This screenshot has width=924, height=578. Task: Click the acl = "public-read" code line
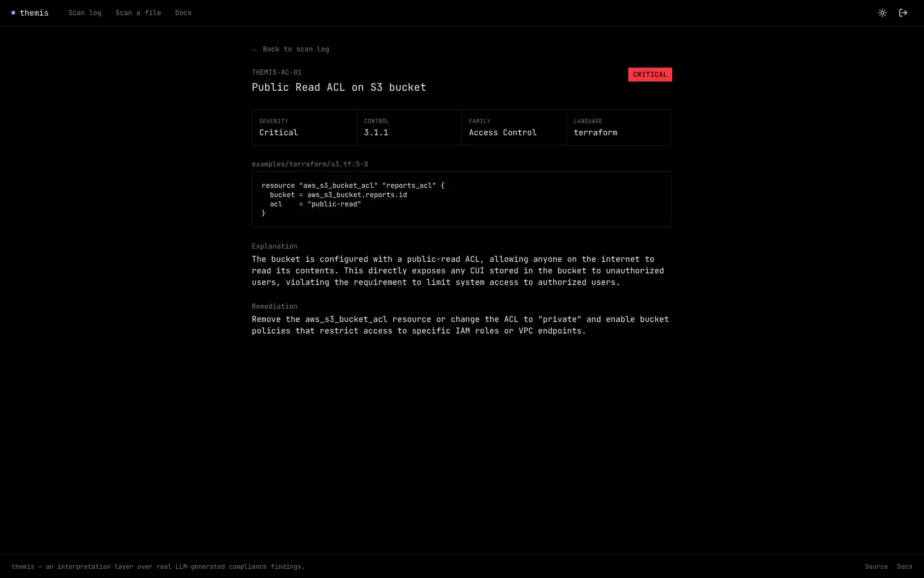[x=315, y=204]
